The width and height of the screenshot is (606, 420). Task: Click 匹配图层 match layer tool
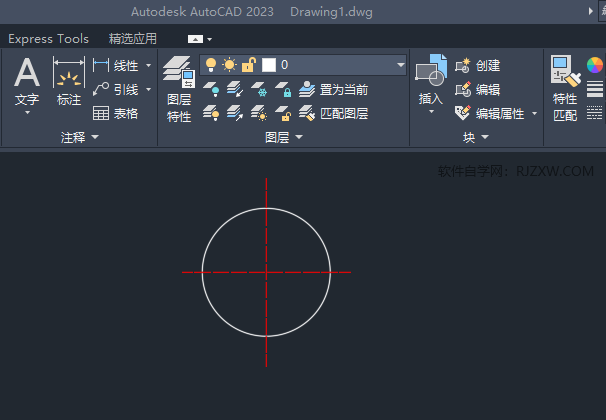pos(333,113)
